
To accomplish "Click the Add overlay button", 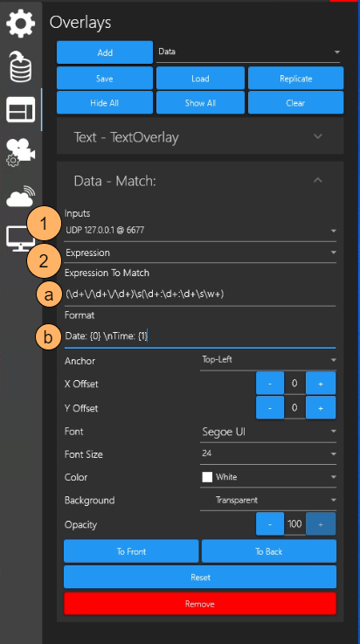I will point(105,52).
